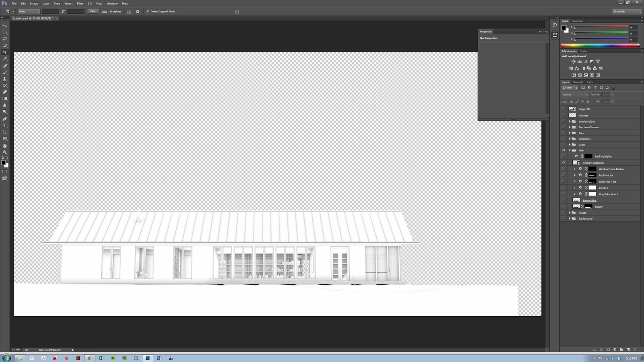
Task: Activate the Lasso tool
Action: click(5, 39)
